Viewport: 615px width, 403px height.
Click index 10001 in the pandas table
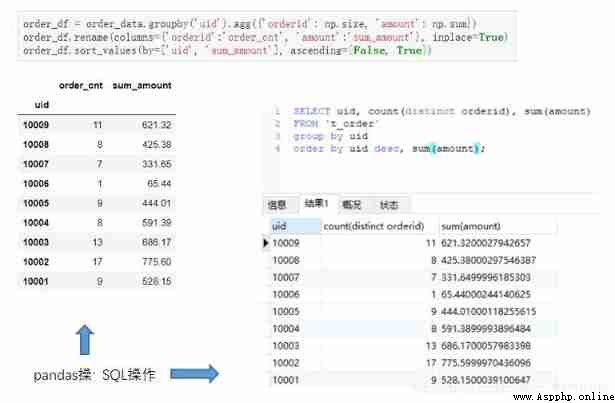click(36, 281)
